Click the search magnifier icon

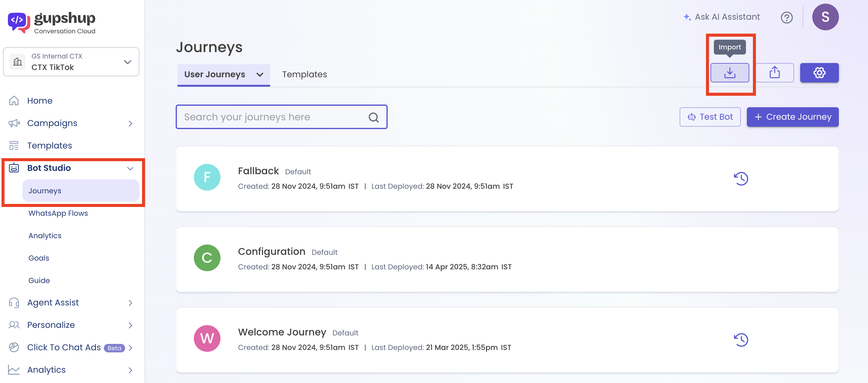point(373,117)
